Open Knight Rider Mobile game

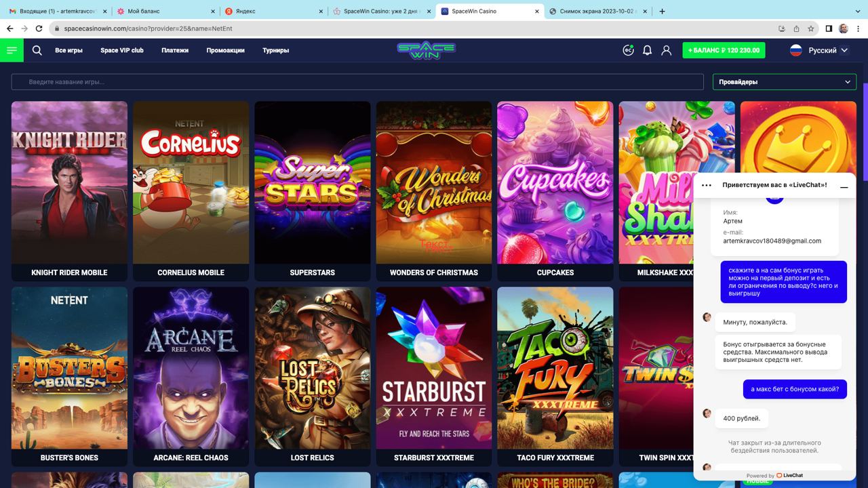click(x=69, y=191)
